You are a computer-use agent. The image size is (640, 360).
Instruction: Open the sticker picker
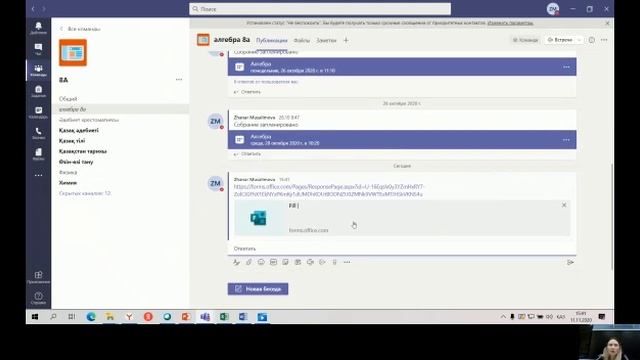pyautogui.click(x=285, y=262)
